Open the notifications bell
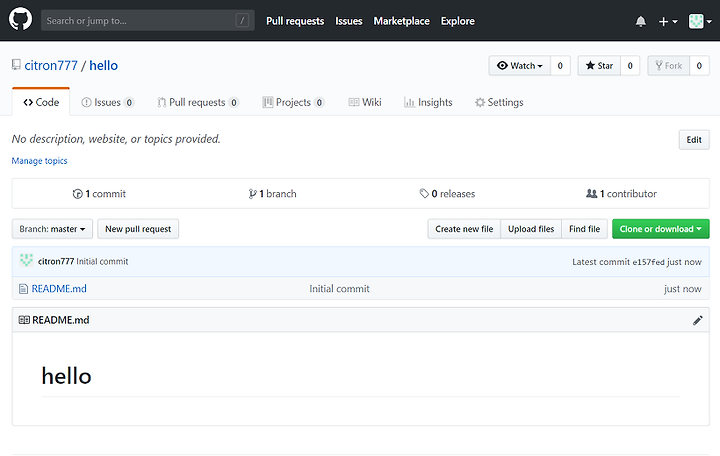720x456 pixels. pos(641,21)
